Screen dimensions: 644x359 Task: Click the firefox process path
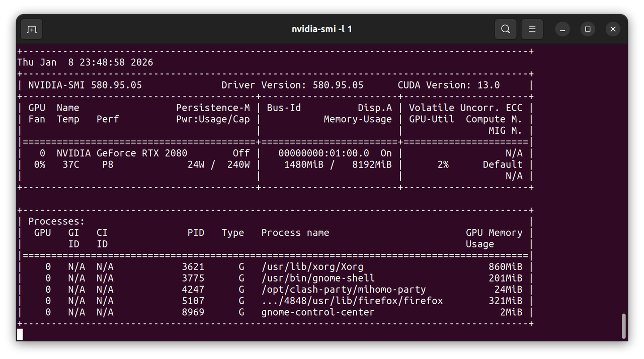(x=352, y=301)
